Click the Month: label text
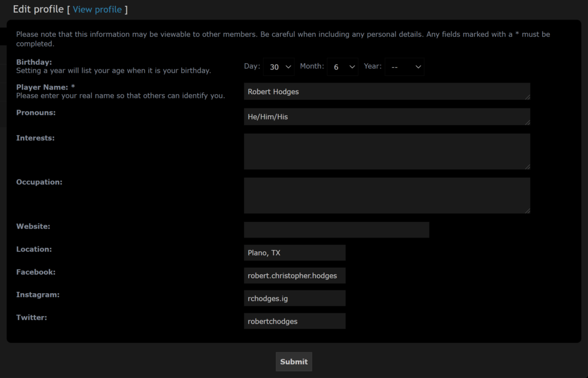This screenshot has height=378, width=588. coord(312,67)
